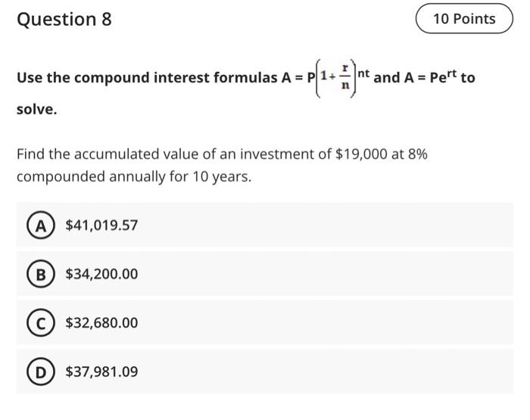The width and height of the screenshot is (530, 420).
Task: Click the 'compounded annually for 10 years' line
Action: [x=134, y=177]
